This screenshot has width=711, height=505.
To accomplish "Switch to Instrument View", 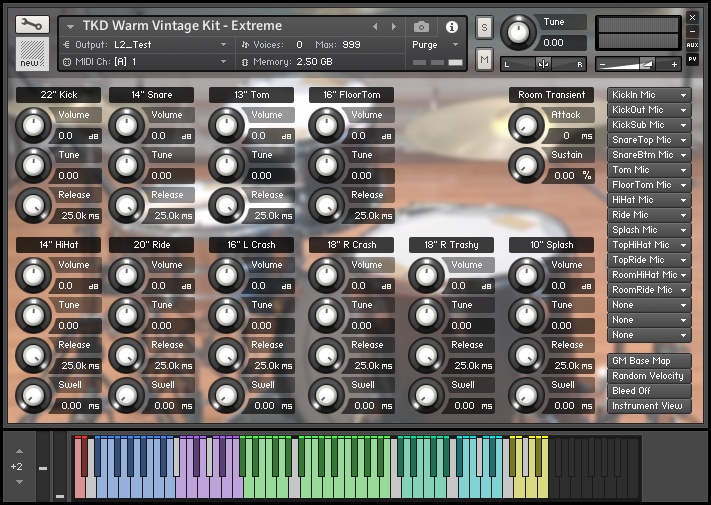I will point(649,406).
